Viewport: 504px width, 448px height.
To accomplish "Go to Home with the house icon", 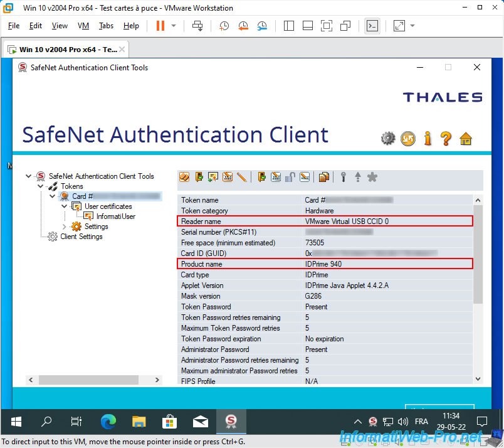I will (x=465, y=139).
